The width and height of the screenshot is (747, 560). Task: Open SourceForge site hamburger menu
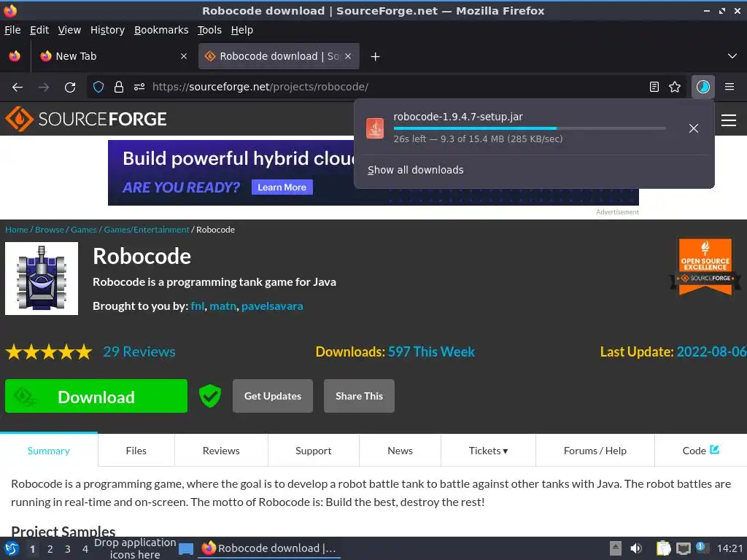pos(729,120)
